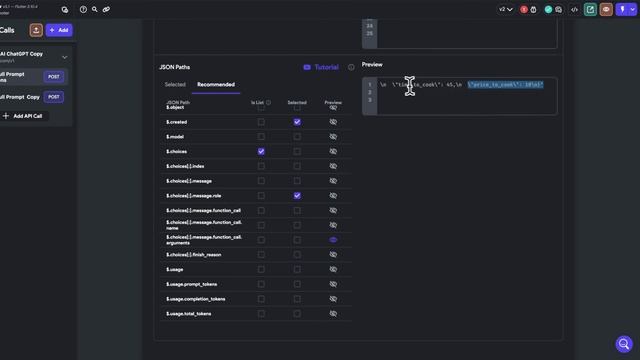Click the Add button
This screenshot has height=360, width=640.
(x=59, y=30)
